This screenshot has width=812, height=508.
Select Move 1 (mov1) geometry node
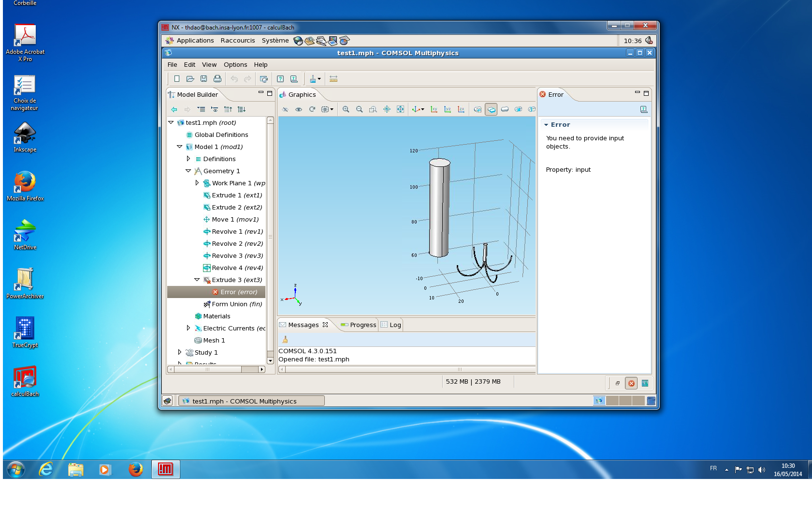(231, 219)
